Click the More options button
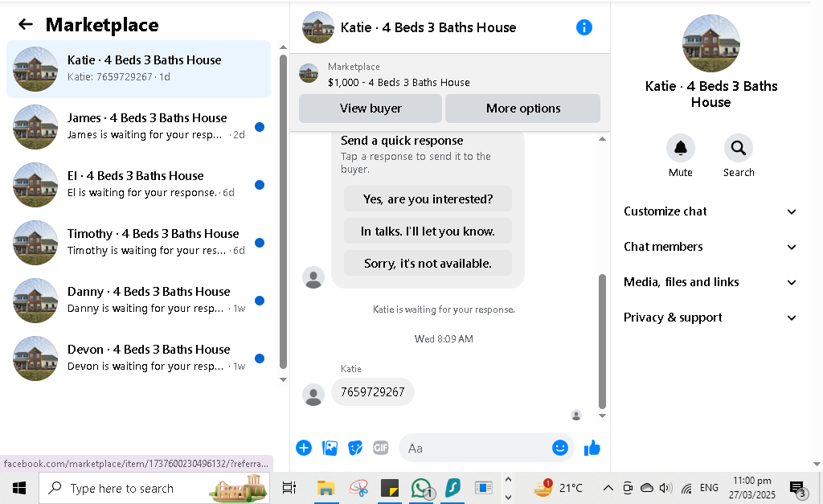Image resolution: width=823 pixels, height=504 pixels. coord(522,109)
